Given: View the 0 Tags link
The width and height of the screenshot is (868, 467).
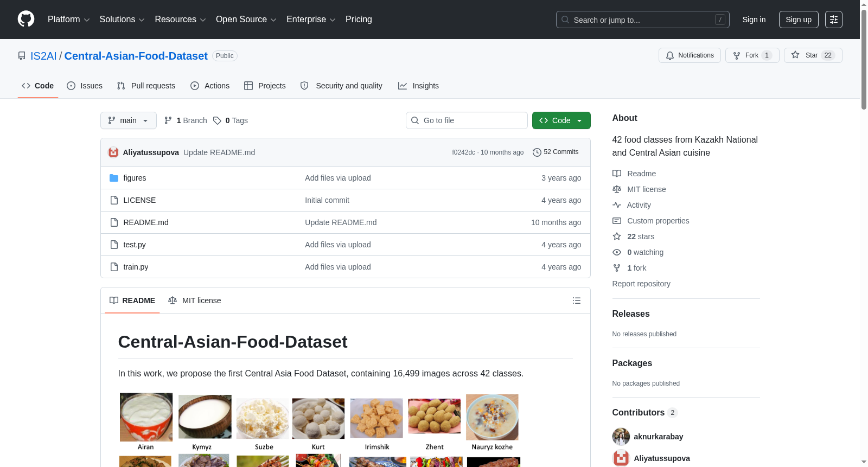Looking at the screenshot, I should click(x=231, y=120).
